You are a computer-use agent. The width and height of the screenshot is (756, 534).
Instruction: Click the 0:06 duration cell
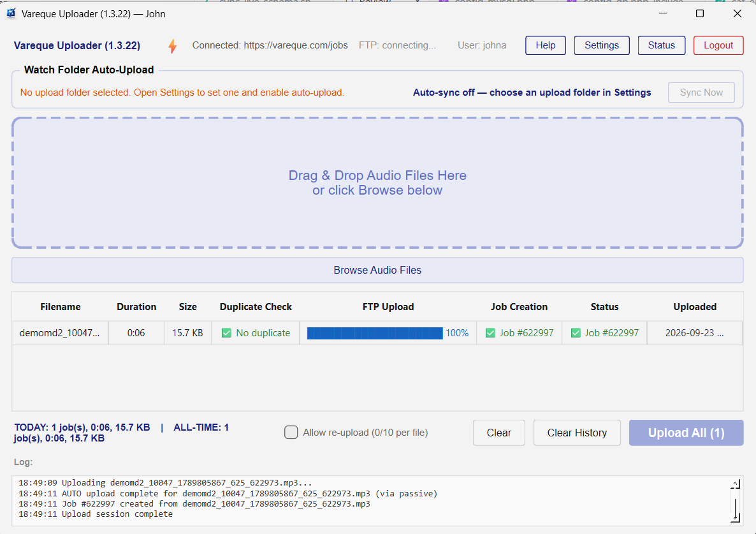(x=136, y=333)
